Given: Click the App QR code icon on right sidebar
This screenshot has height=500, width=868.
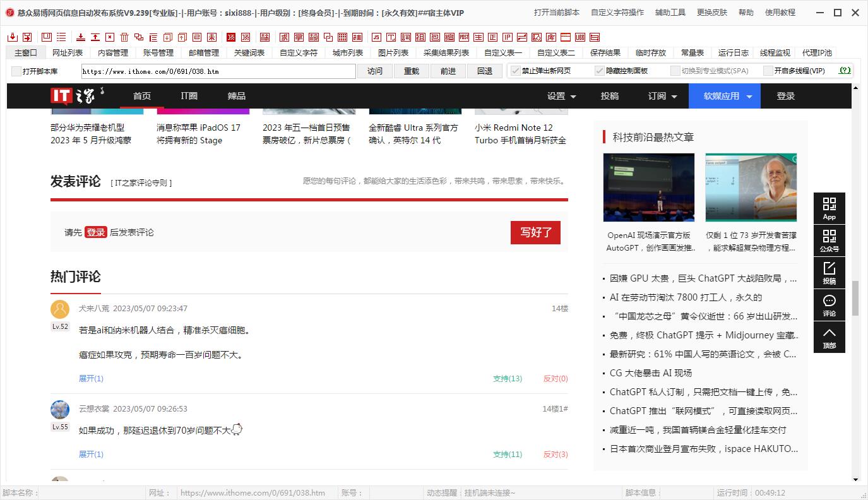Looking at the screenshot, I should pos(829,208).
